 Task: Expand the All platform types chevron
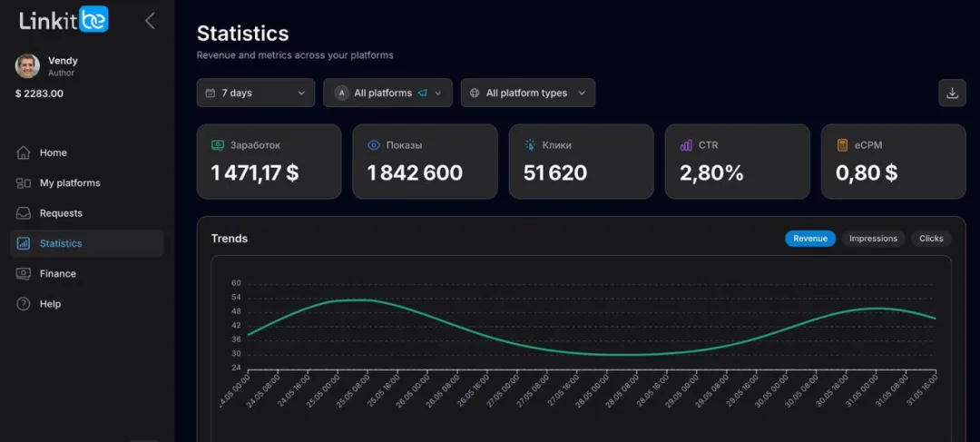click(x=582, y=93)
